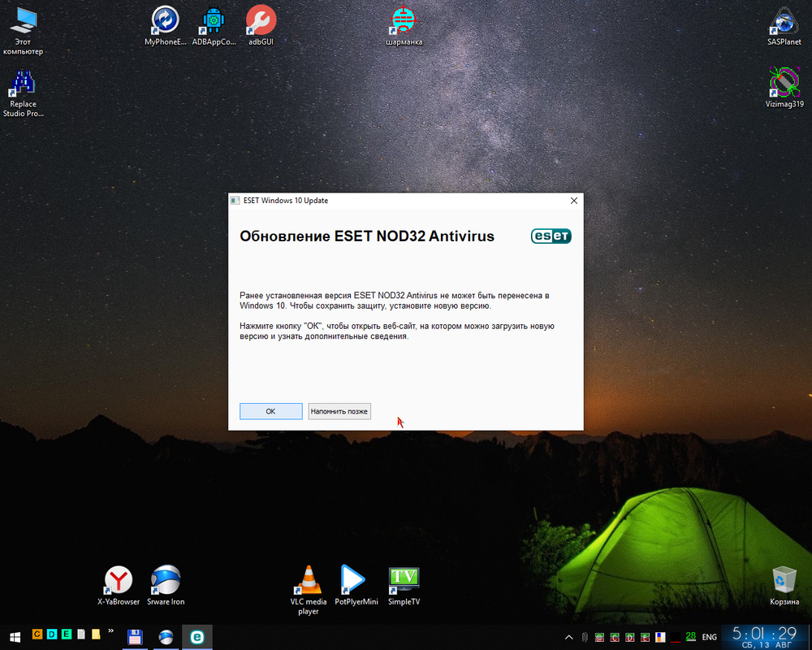Open the taskbar clock 5:01:29

pyautogui.click(x=765, y=637)
